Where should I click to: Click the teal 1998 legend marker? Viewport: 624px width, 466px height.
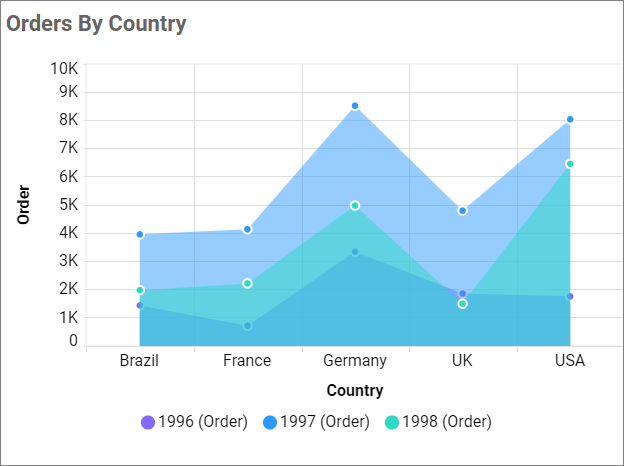pos(392,422)
